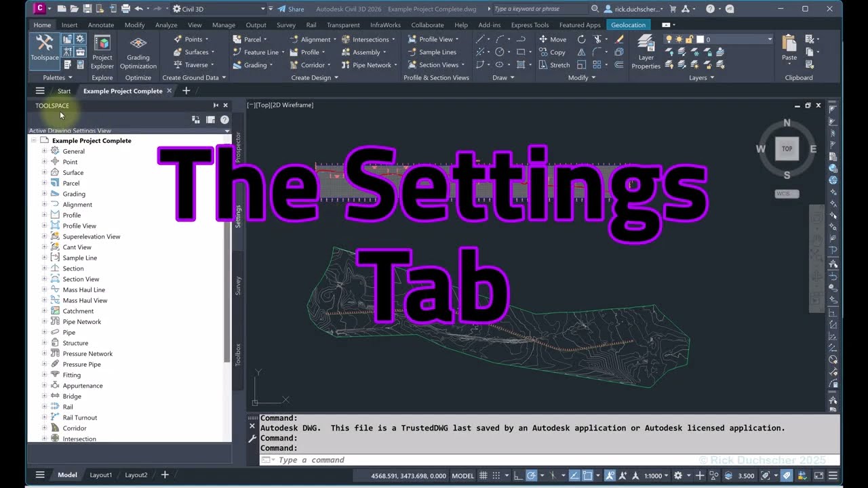Click the layer 0 white color swatch
The image size is (868, 488).
coord(701,39)
